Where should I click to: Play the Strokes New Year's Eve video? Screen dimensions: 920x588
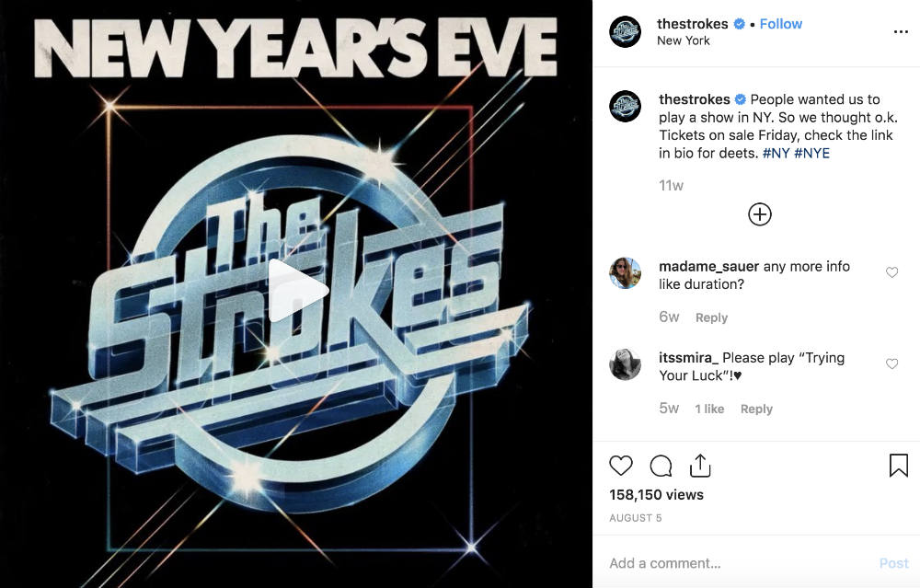(x=297, y=291)
